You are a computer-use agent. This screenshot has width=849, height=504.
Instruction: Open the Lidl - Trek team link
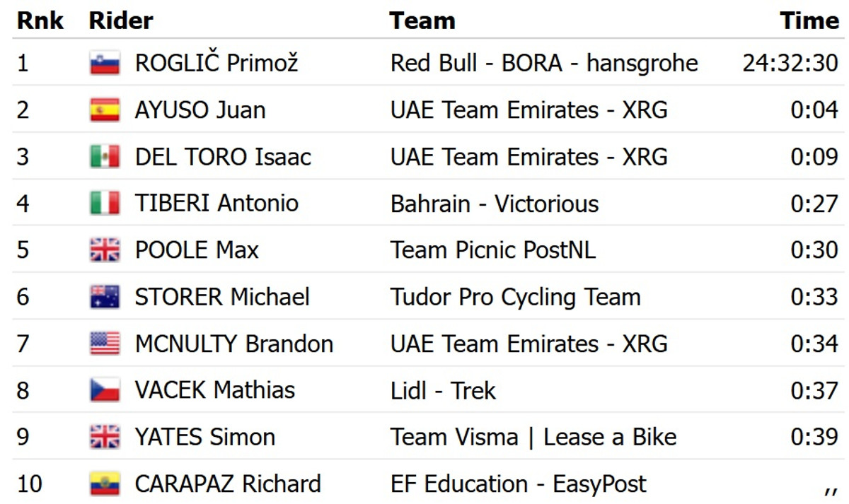tap(443, 390)
